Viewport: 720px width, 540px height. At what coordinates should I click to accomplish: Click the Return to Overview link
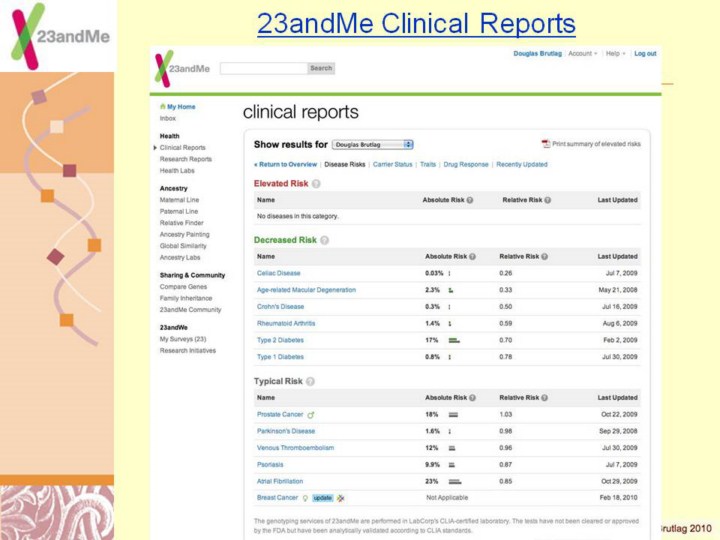click(x=285, y=164)
